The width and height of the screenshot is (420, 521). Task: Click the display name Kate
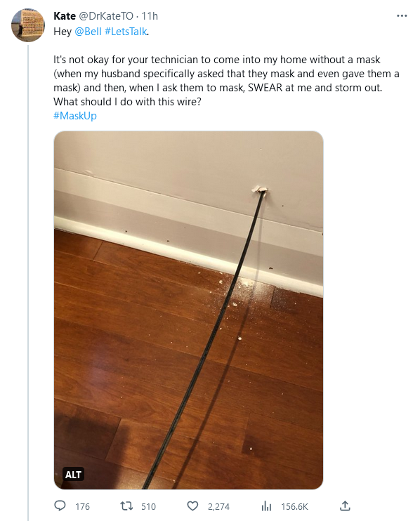[x=65, y=16]
